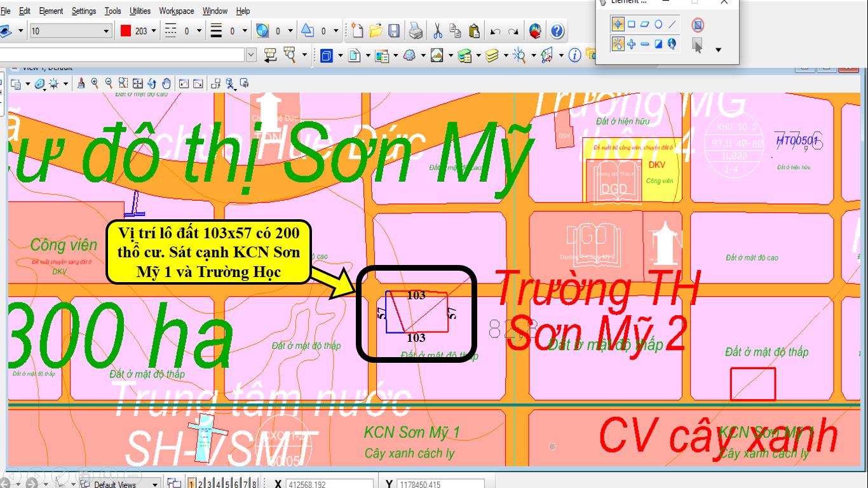Click the Element Information blue i icon
868x488 pixels.
tap(575, 55)
